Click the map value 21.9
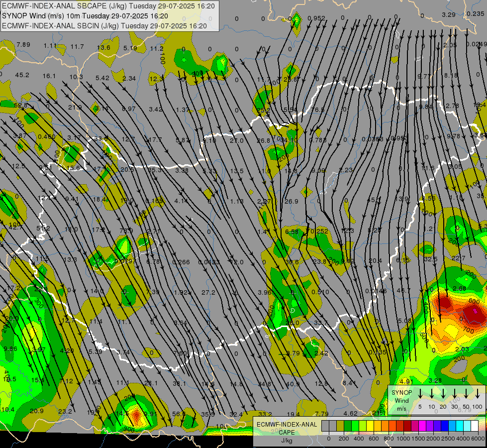 (75, 107)
